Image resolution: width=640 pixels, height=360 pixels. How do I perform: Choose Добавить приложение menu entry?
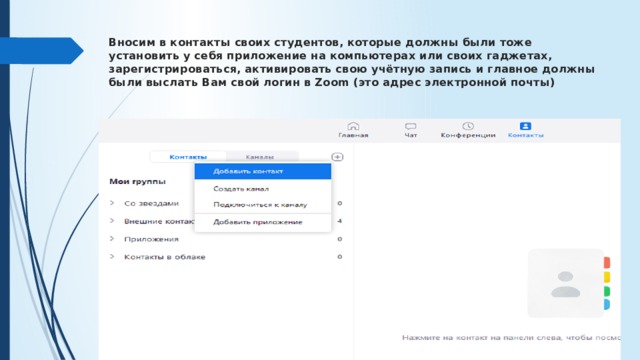263,222
